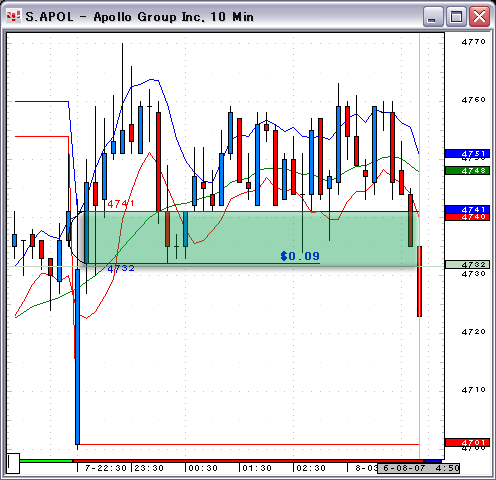Click the 02:30 time axis label
The height and width of the screenshot is (480, 496).
coord(311,468)
